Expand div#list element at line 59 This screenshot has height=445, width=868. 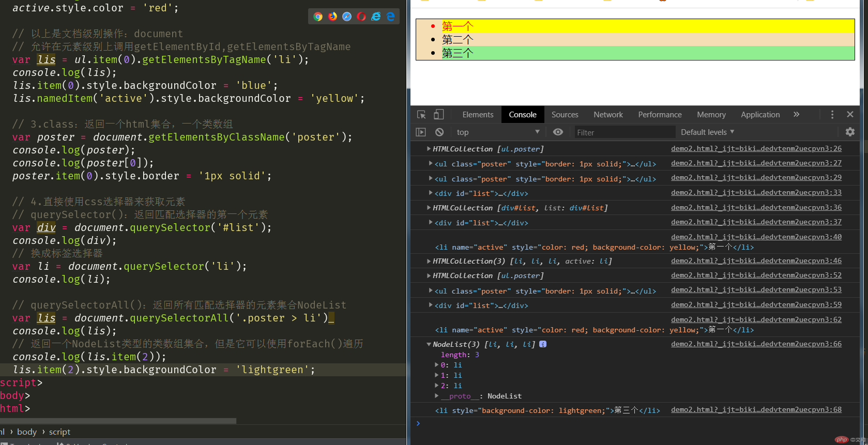click(x=431, y=305)
